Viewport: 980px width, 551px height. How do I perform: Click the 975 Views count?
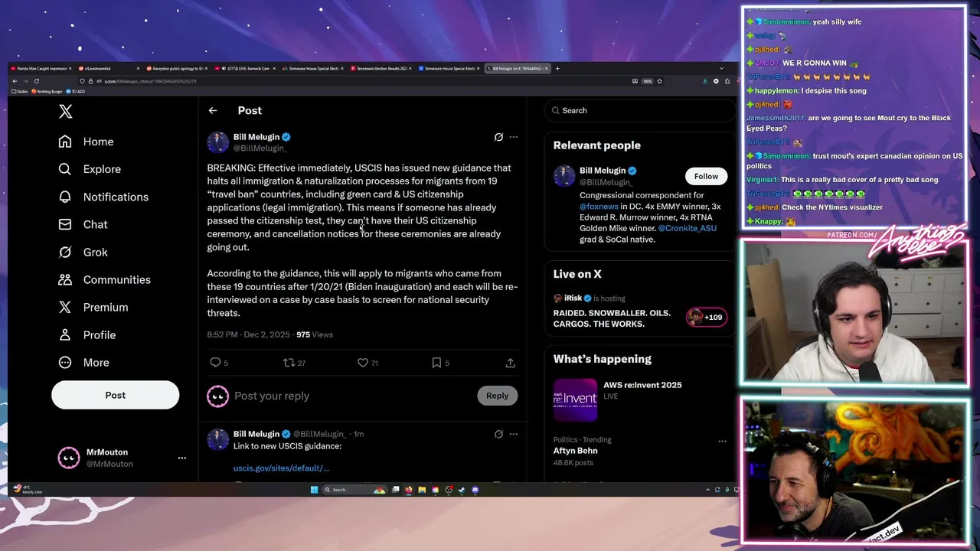click(x=315, y=334)
